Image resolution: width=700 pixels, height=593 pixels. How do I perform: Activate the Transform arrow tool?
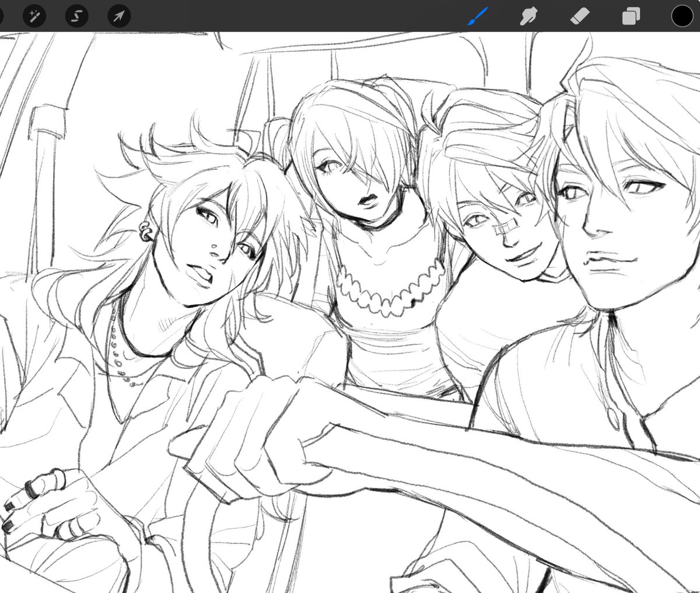(119, 16)
